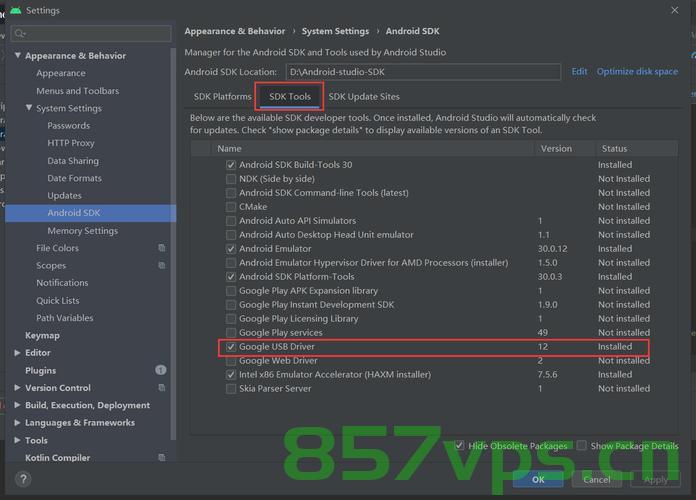This screenshot has height=500, width=696.
Task: Open Date Formats settings
Action: (75, 178)
